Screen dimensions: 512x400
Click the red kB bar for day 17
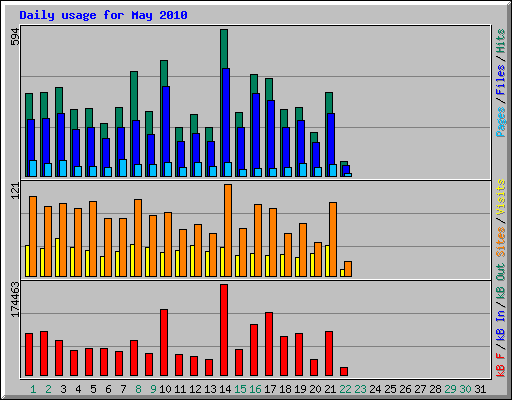[x=269, y=344]
